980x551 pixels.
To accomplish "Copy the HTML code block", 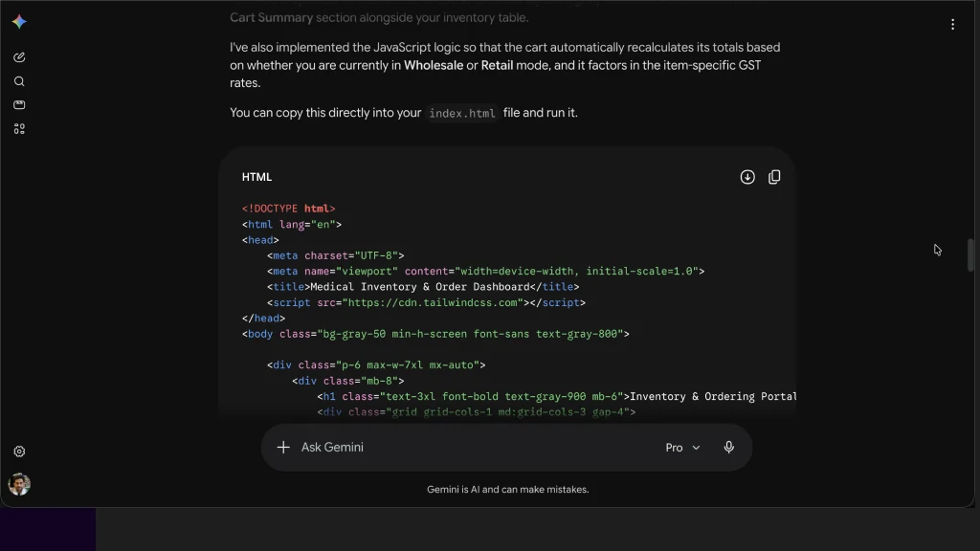I will tap(774, 177).
